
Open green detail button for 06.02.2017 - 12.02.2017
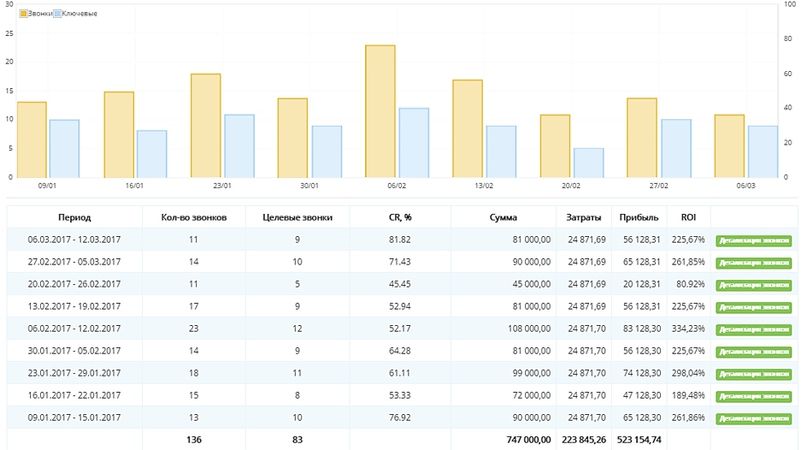tap(753, 330)
